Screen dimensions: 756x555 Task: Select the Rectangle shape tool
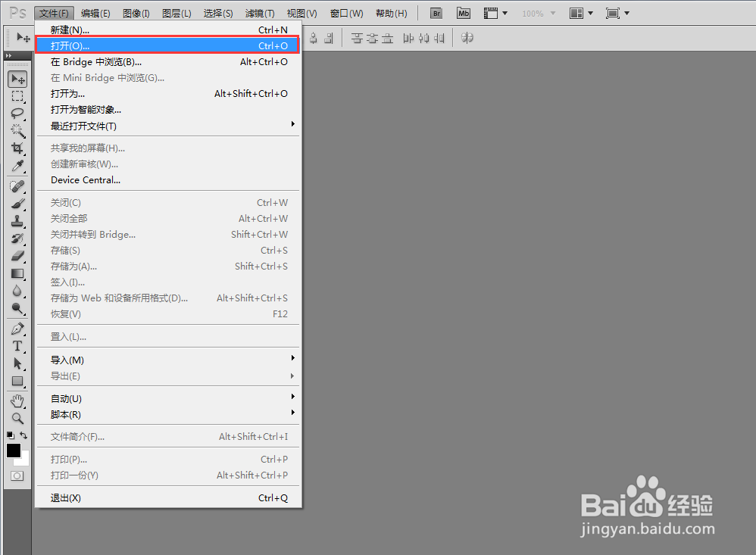tap(18, 381)
